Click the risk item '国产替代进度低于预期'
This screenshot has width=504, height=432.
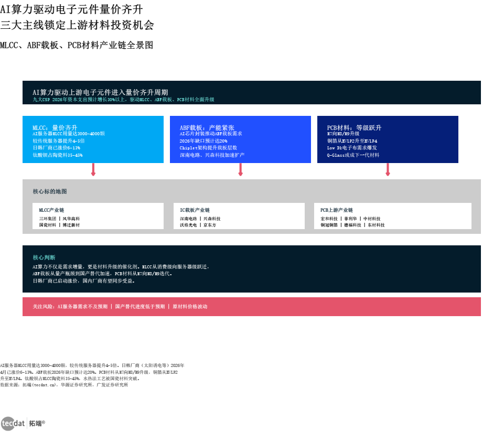[x=140, y=307]
